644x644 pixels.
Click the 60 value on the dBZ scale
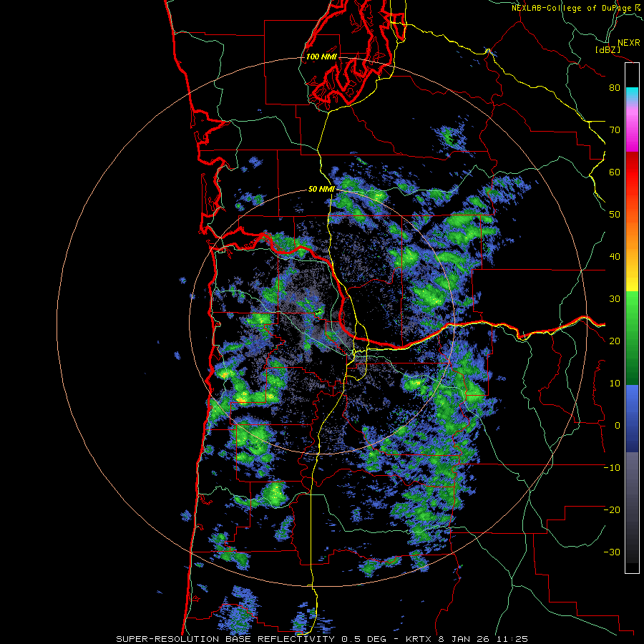[x=615, y=172]
